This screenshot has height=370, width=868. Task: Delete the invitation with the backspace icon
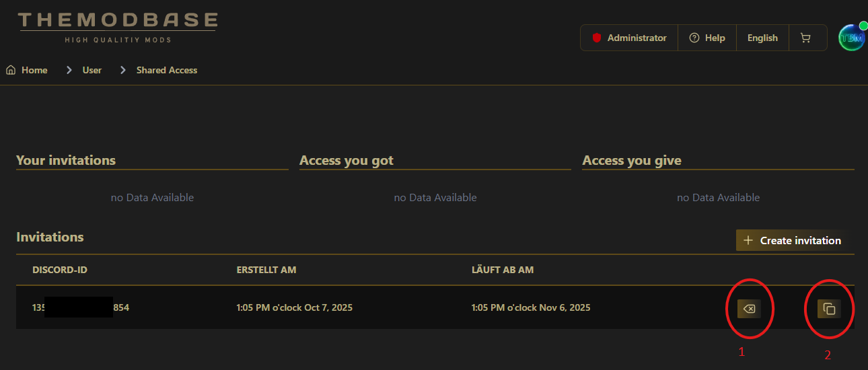(x=749, y=309)
